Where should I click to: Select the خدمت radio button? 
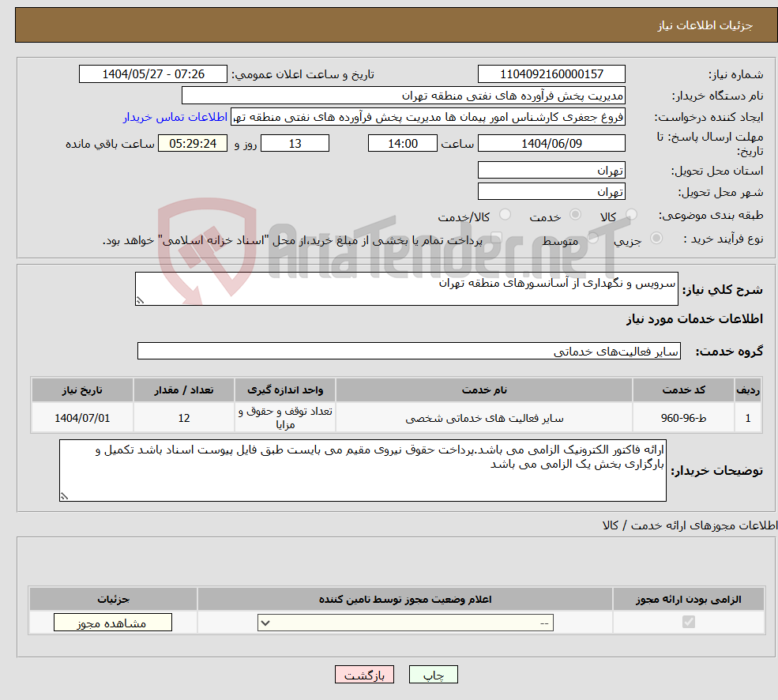click(575, 214)
